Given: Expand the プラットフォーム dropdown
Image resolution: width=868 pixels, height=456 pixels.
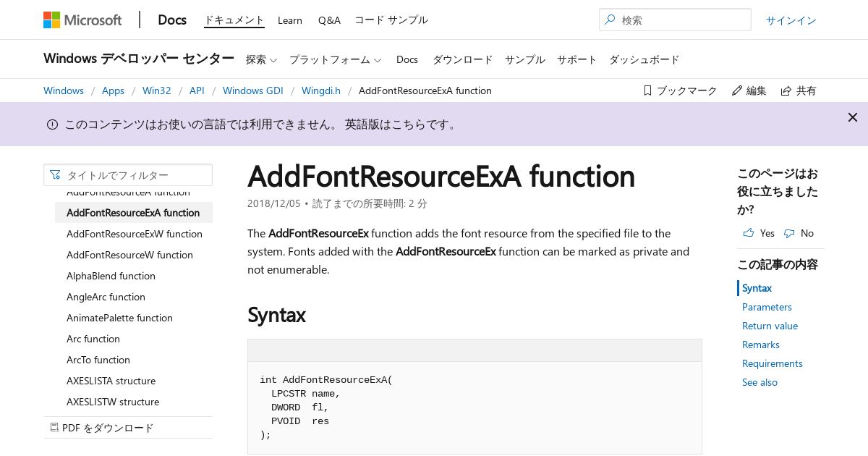Looking at the screenshot, I should coord(336,59).
